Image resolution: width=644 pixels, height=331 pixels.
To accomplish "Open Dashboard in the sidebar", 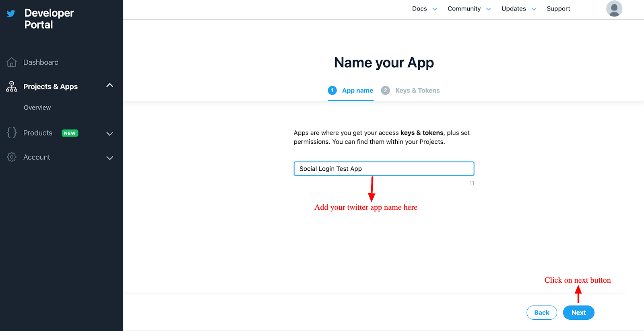I will click(41, 62).
